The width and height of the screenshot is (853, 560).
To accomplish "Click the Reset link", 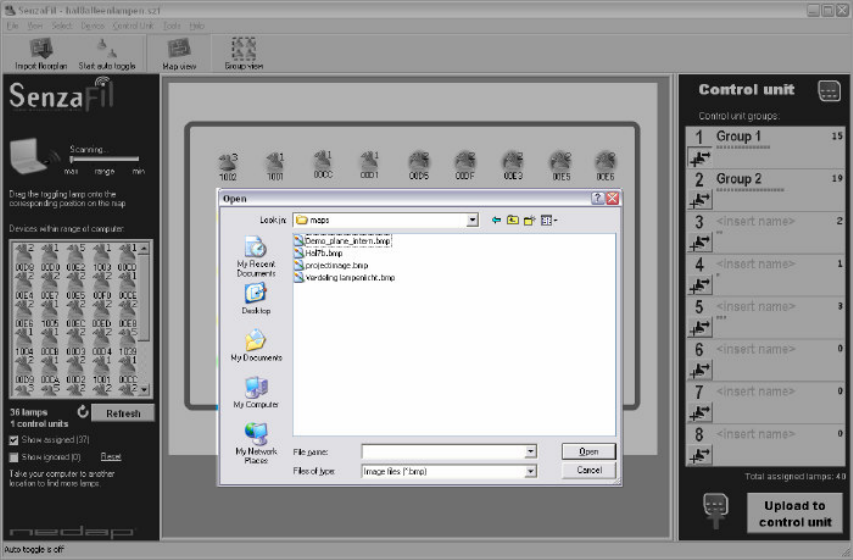I will (x=110, y=457).
